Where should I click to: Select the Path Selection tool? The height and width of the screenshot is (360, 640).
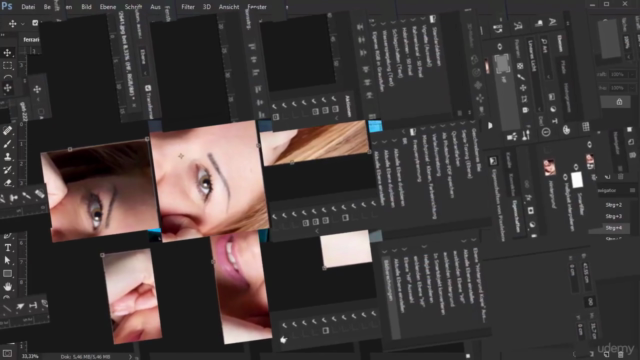coord(7,260)
